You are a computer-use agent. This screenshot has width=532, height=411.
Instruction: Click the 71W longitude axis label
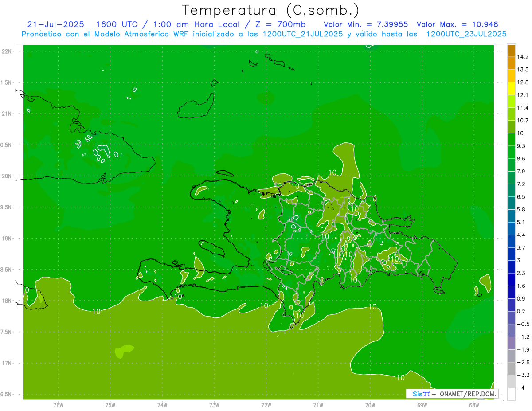tap(318, 405)
